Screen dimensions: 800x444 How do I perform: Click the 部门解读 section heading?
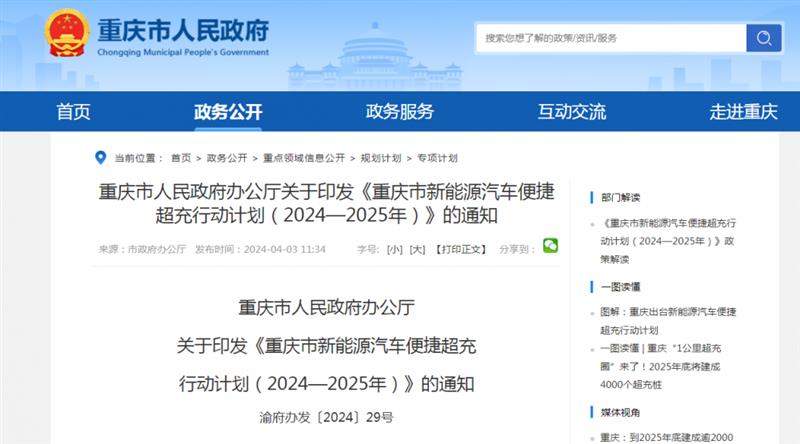tap(620, 198)
